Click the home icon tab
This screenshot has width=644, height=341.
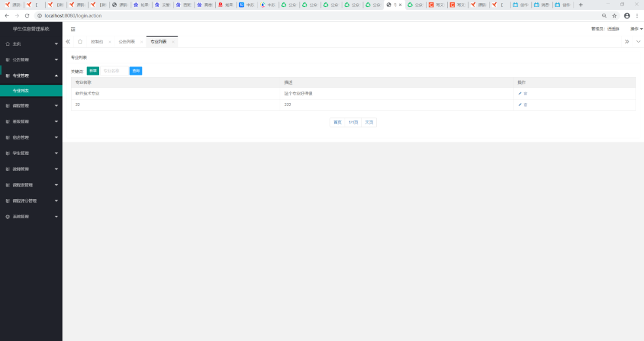(80, 42)
